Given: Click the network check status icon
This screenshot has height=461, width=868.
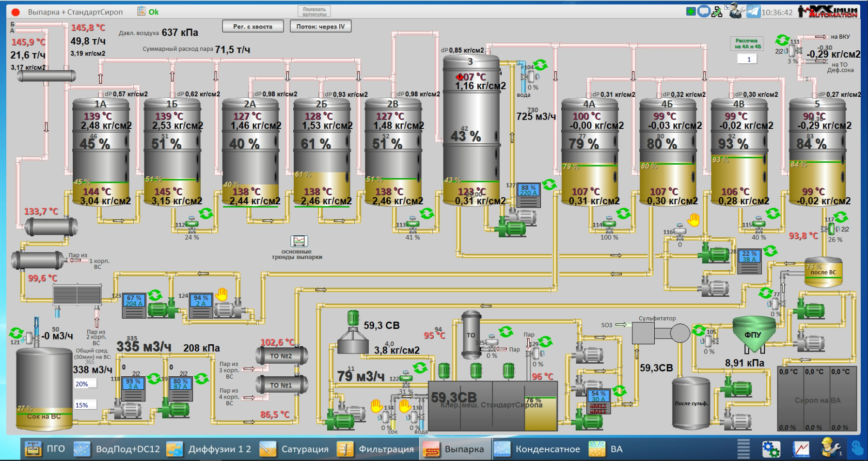Looking at the screenshot, I should coord(717,12).
